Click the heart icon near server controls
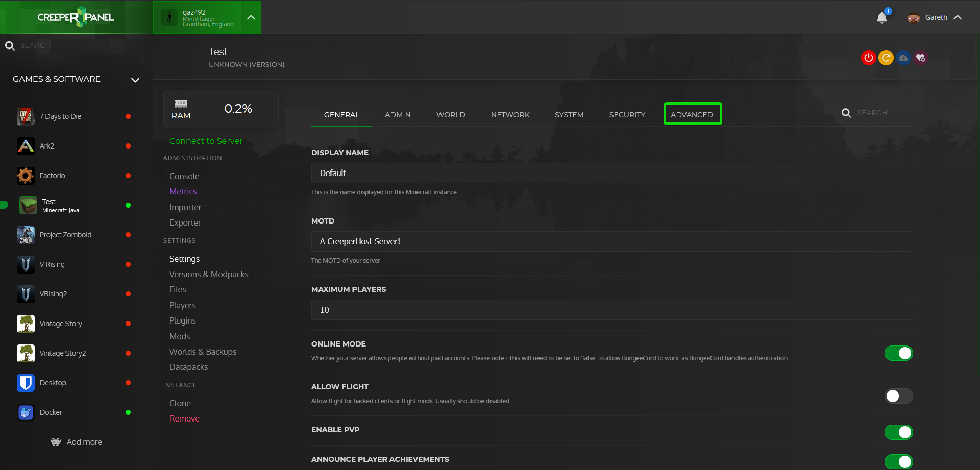 click(x=921, y=58)
